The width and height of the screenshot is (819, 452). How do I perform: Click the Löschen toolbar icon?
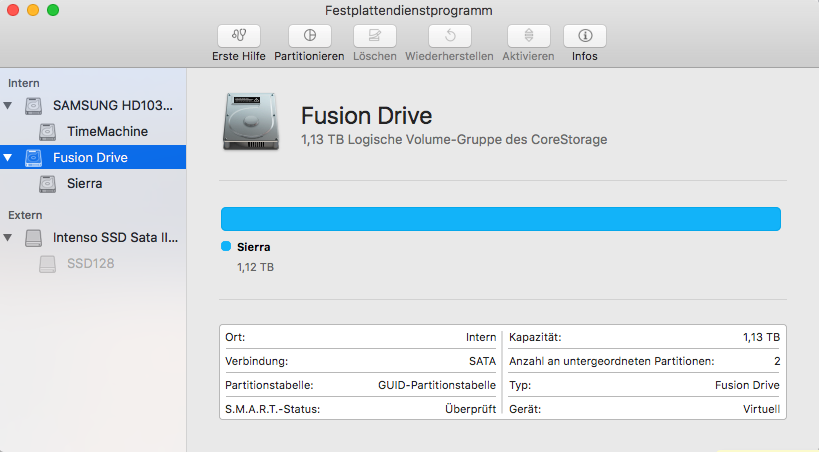375,36
